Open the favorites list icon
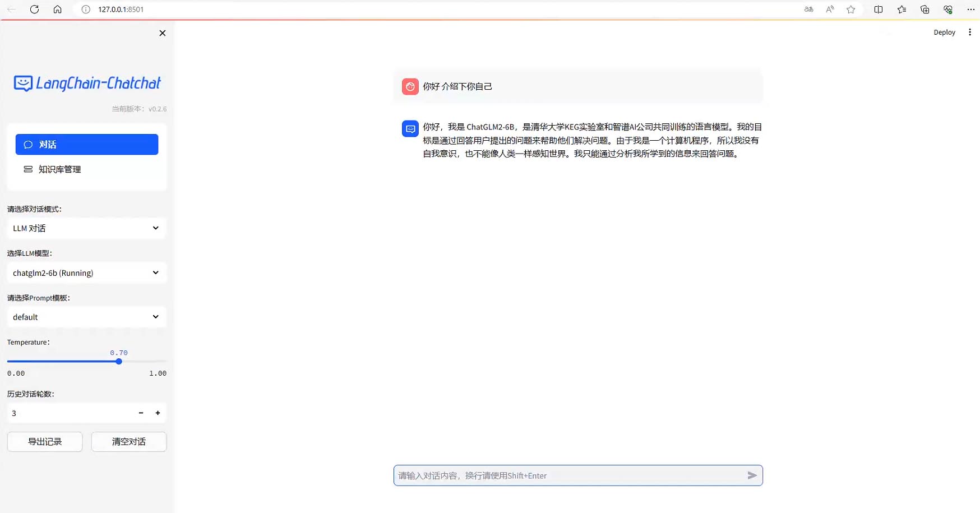This screenshot has height=513, width=980. 902,10
